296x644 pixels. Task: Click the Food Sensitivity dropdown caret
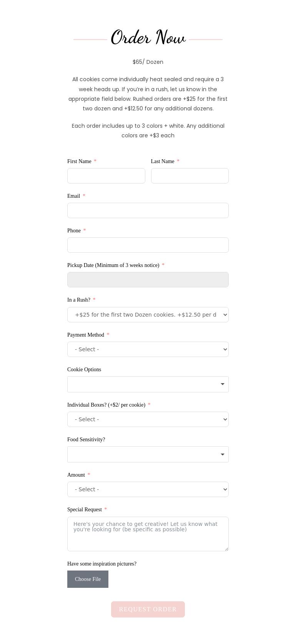(222, 454)
